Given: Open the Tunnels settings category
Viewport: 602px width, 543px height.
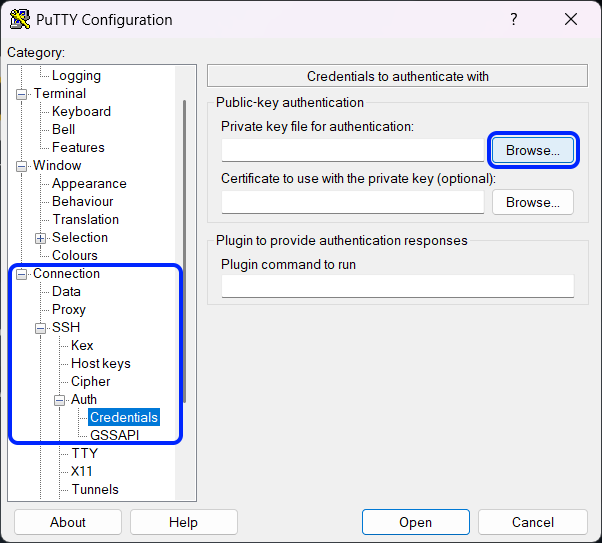Looking at the screenshot, I should pyautogui.click(x=95, y=490).
